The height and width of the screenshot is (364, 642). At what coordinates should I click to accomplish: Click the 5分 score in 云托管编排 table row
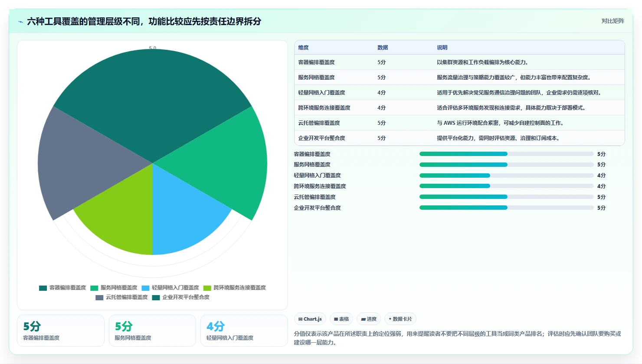(381, 123)
